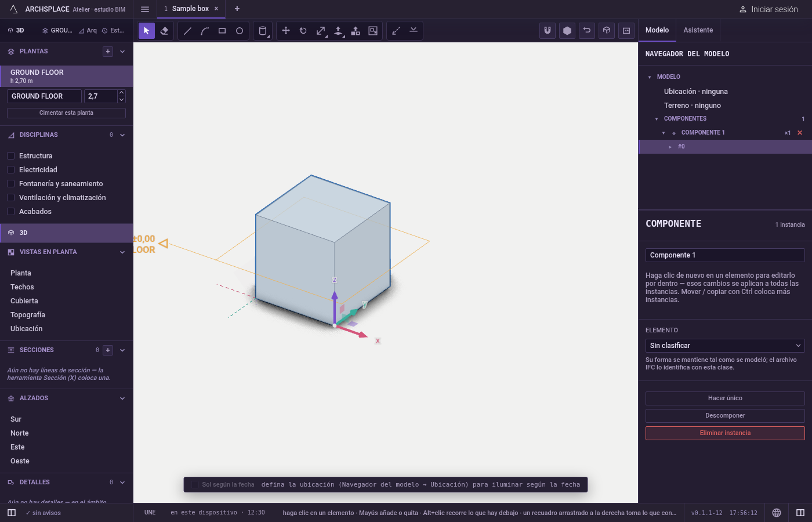Delete Componente 1 with red X
Viewport: 812px width, 522px height.
(800, 133)
